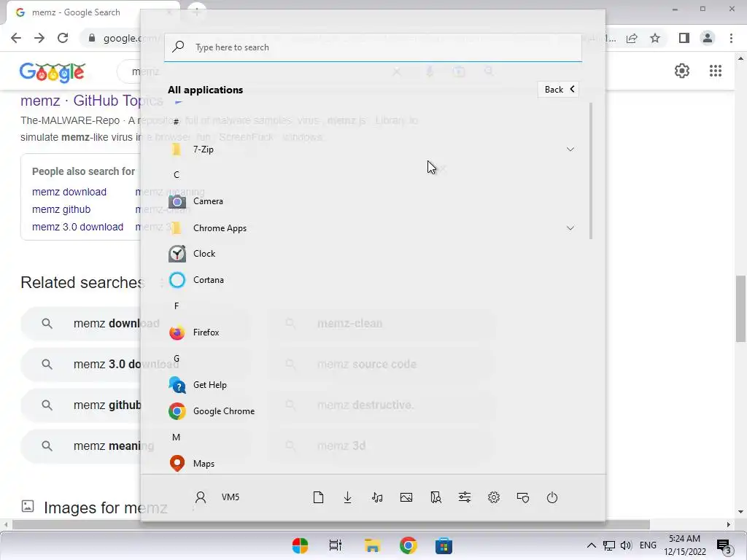Click the Chrome profile avatar icon

coord(708,38)
